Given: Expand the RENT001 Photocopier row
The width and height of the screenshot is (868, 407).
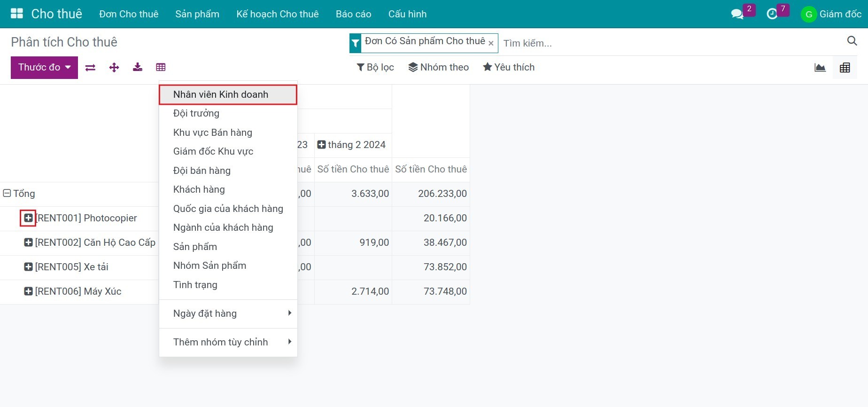Looking at the screenshot, I should coord(28,218).
